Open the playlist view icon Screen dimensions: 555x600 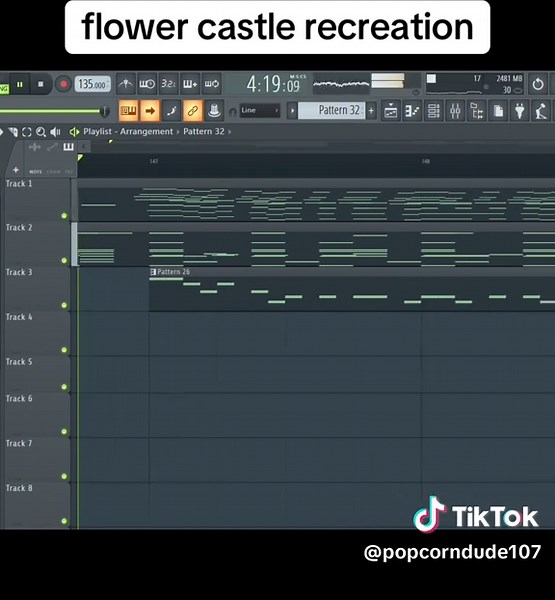point(391,111)
